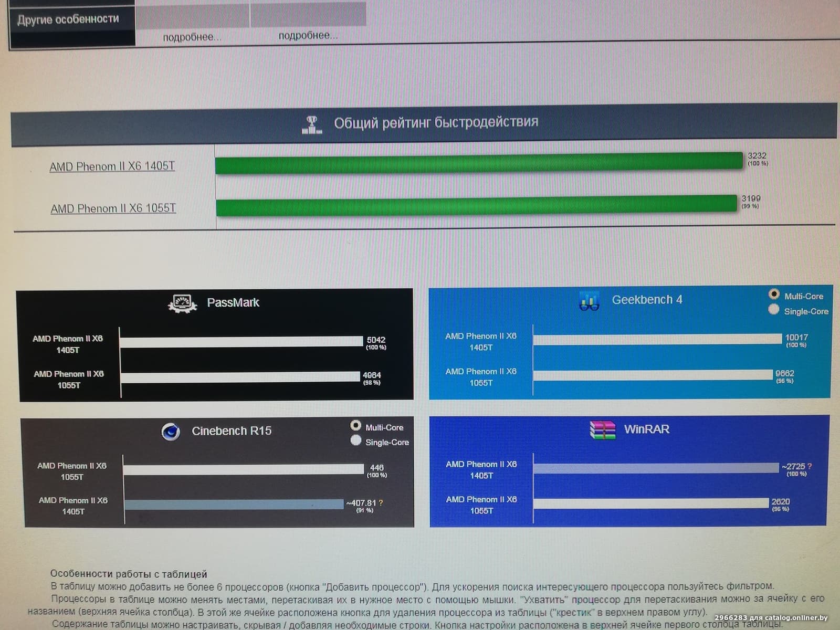Click the question mark next to ~407.81
The image size is (840, 630).
point(381,502)
